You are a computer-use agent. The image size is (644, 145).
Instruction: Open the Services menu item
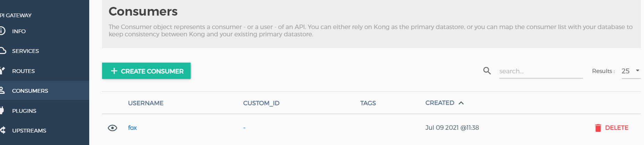click(x=25, y=51)
